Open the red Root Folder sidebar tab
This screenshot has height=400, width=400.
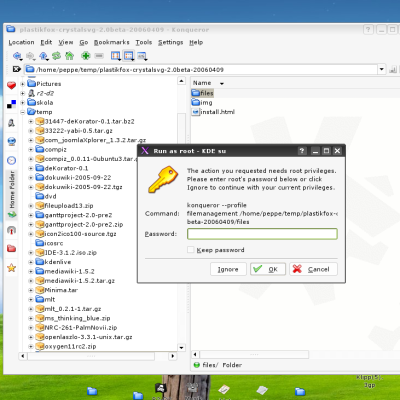pos(11,248)
